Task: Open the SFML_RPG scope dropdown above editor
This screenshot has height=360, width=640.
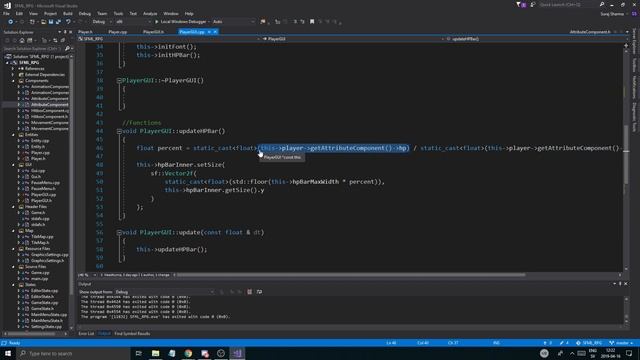Action: coord(169,39)
